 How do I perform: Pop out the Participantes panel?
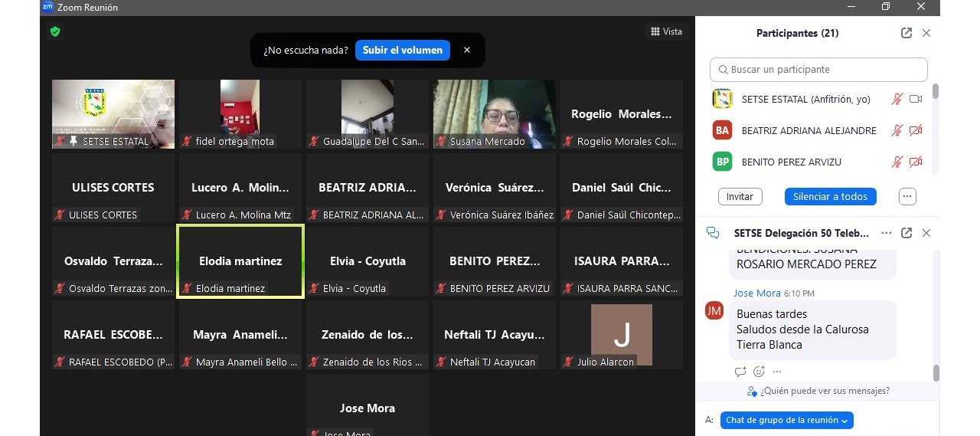coord(906,33)
